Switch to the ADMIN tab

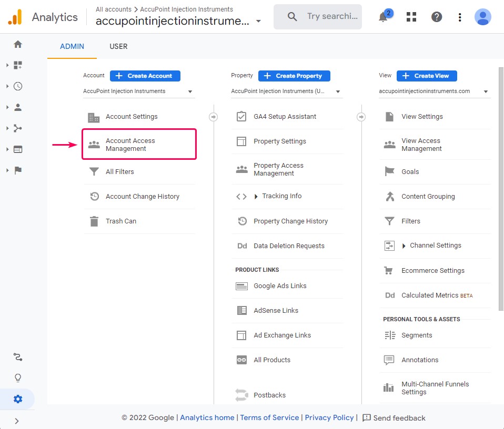pyautogui.click(x=72, y=47)
